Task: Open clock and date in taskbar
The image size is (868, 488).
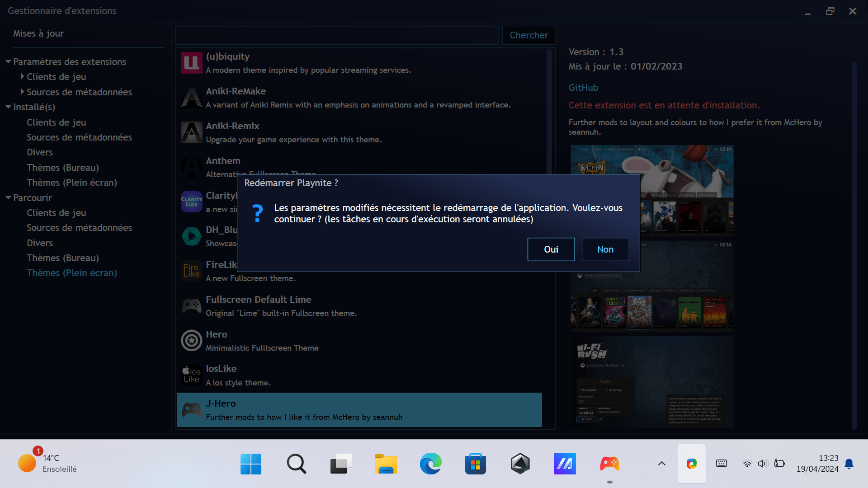Action: click(x=817, y=464)
